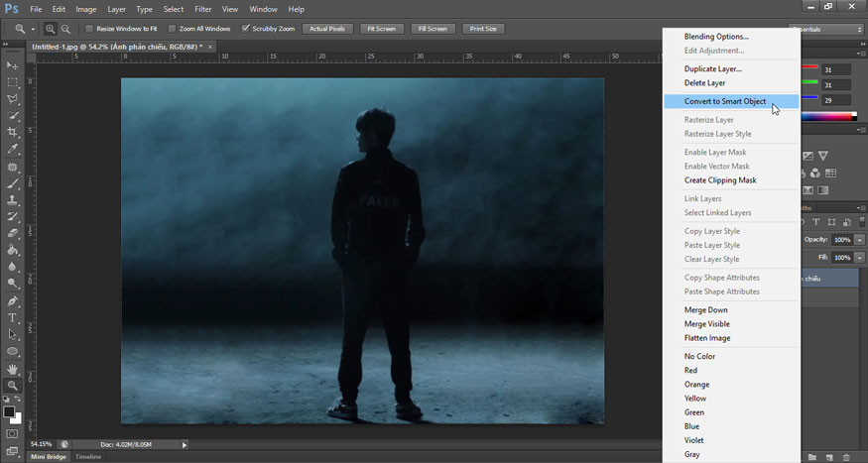Select the Eraser tool
868x463 pixels.
(12, 233)
